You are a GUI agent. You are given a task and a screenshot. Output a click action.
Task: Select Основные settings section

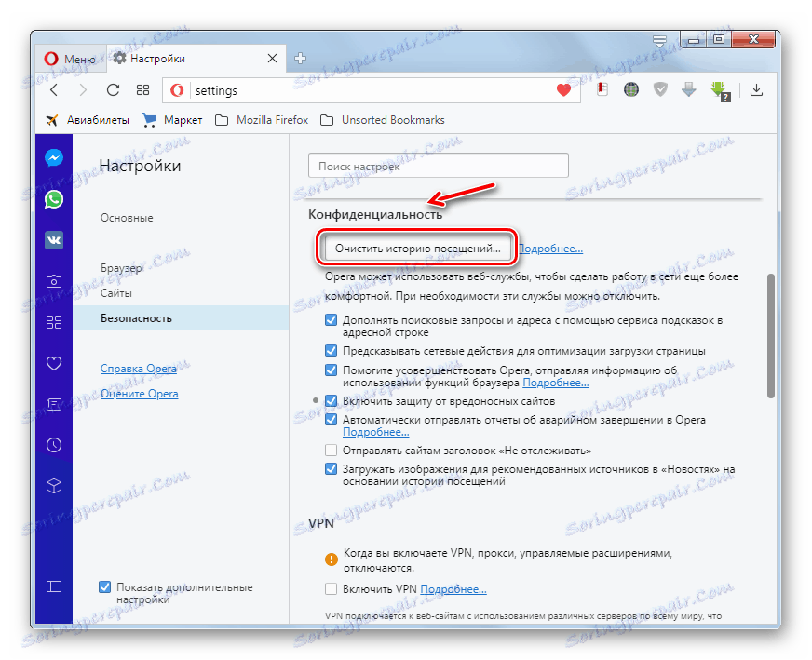127,218
